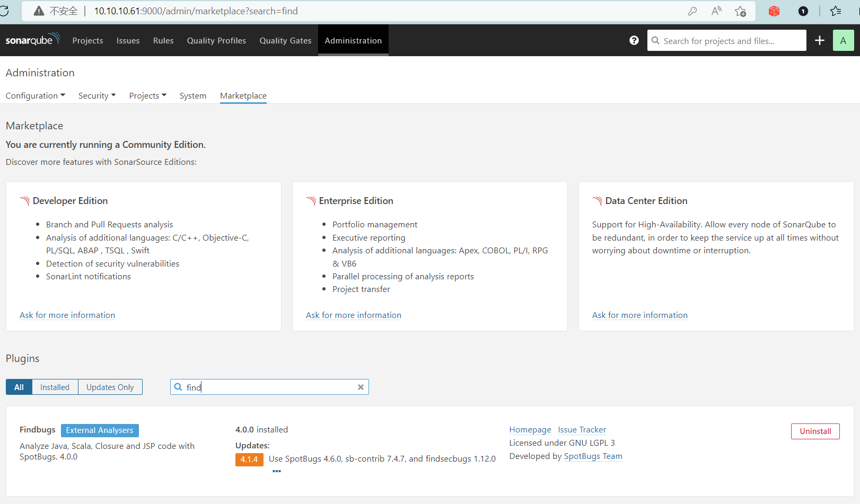The height and width of the screenshot is (504, 860).
Task: Focus the 'Search for projects and files' box
Action: (727, 40)
